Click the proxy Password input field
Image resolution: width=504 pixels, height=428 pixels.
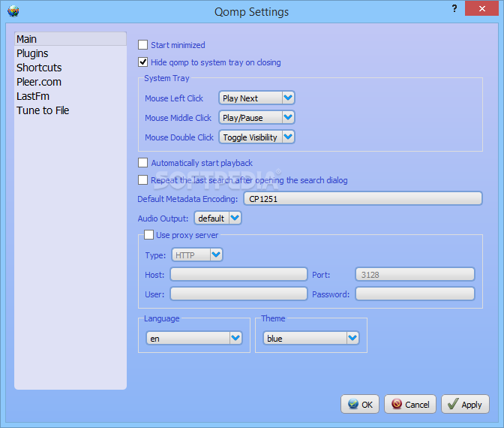415,294
